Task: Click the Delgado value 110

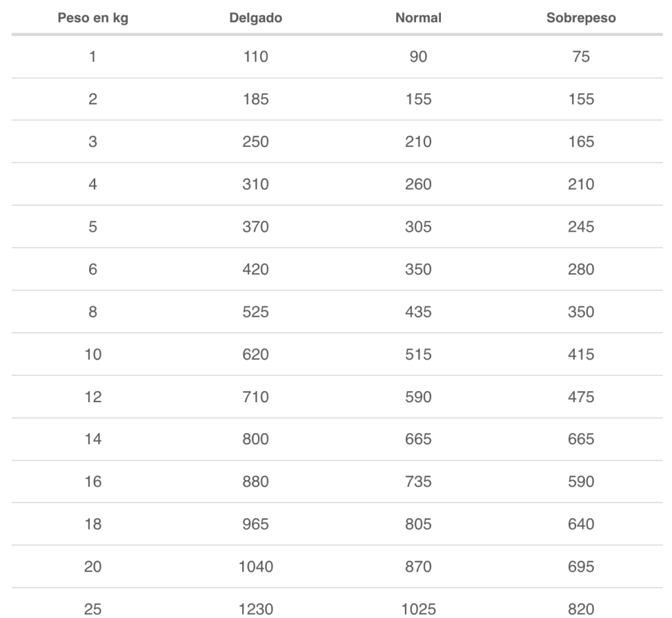Action: point(256,56)
